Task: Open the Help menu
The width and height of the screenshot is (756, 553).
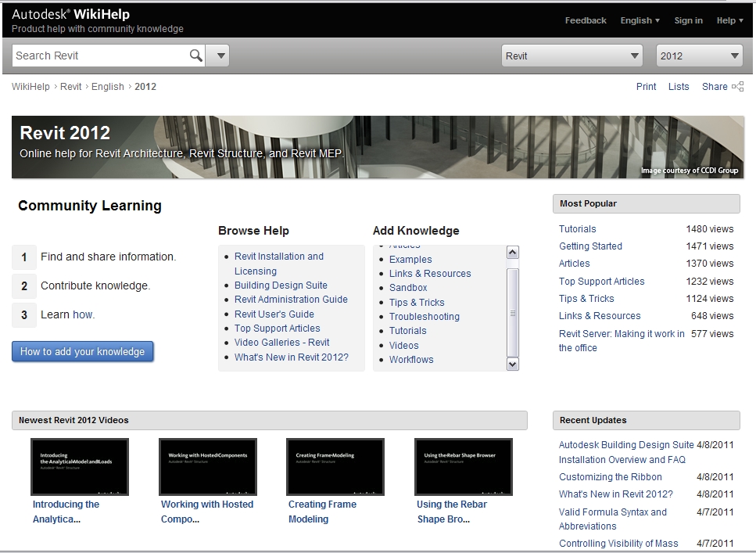Action: click(728, 20)
